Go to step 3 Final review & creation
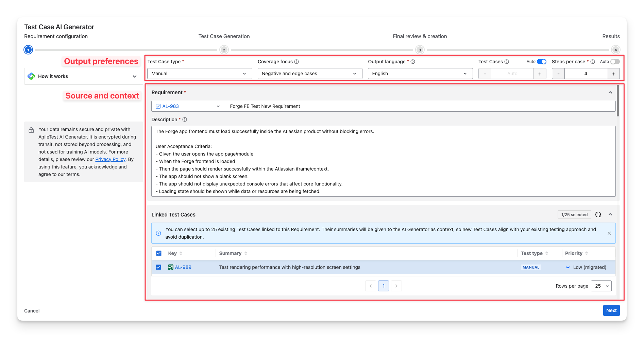This screenshot has width=644, height=338. tap(420, 50)
